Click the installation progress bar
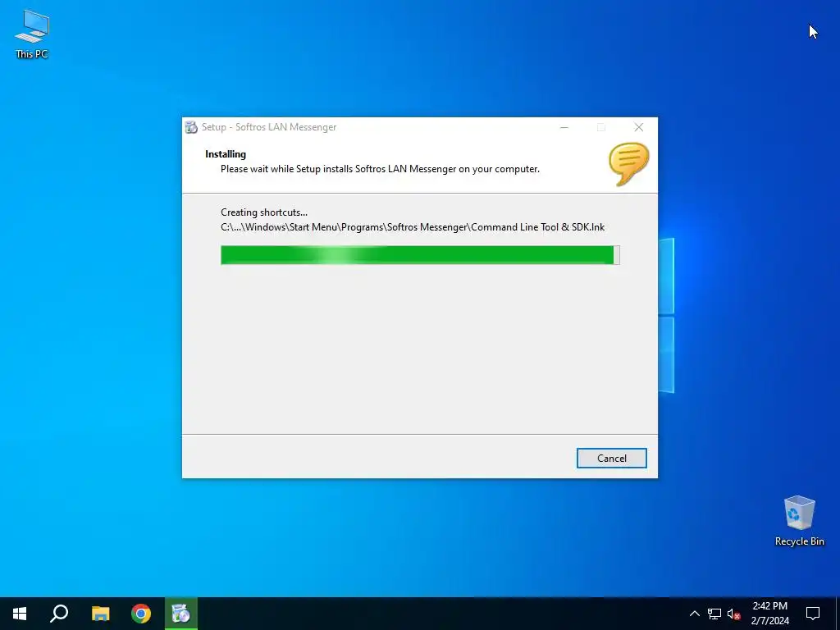Screen dimensions: 840x630 click(x=420, y=255)
